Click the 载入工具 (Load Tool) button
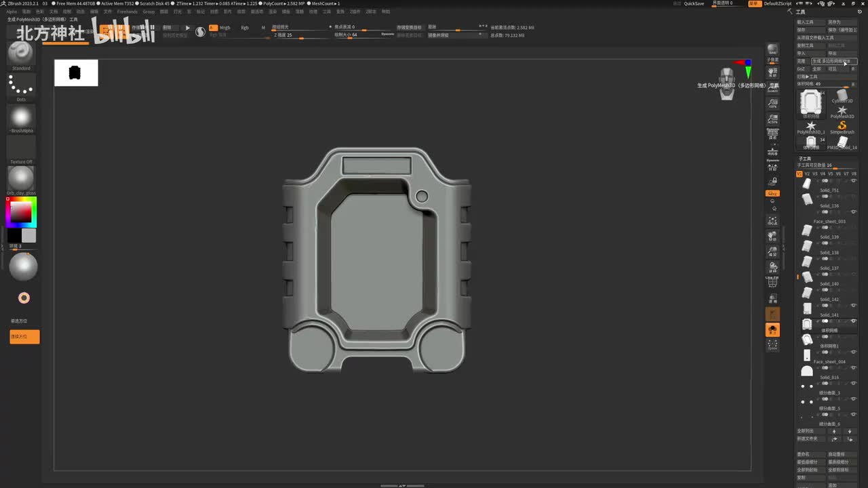The image size is (868, 488). pyautogui.click(x=810, y=22)
